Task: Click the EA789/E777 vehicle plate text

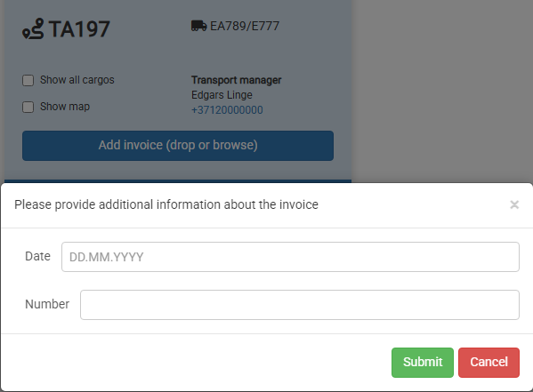Action: tap(245, 26)
